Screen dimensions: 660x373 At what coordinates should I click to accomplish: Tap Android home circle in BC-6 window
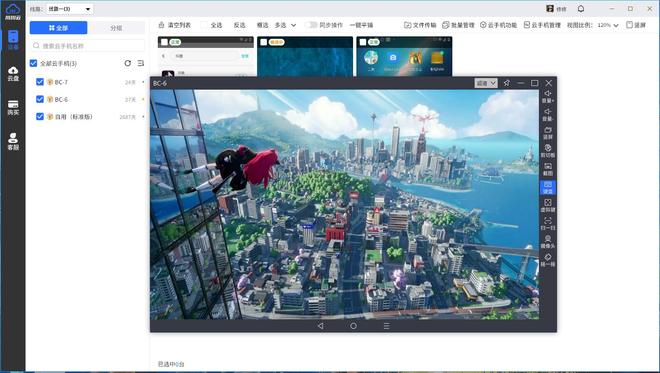pos(353,326)
